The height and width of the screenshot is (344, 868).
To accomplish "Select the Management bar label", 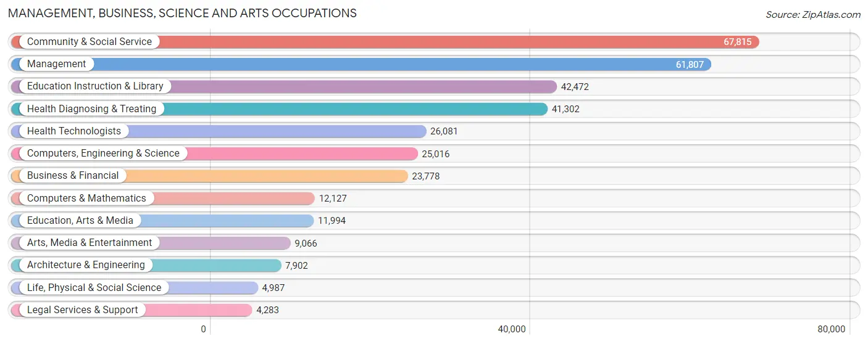I will click(57, 64).
